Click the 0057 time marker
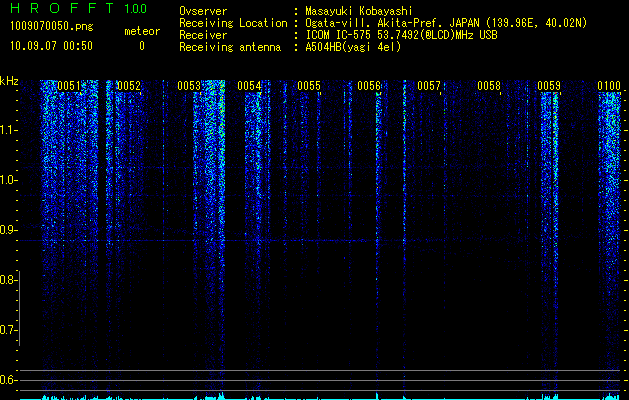Viewport: 629px width, 400px height. pyautogui.click(x=429, y=86)
